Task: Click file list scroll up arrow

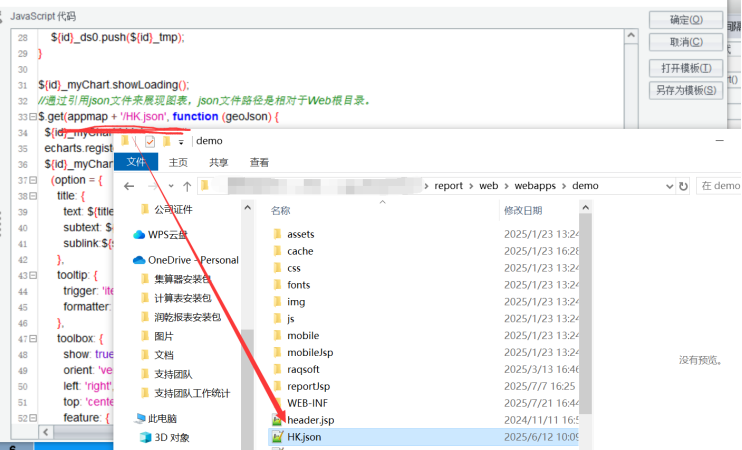Action: [585, 208]
